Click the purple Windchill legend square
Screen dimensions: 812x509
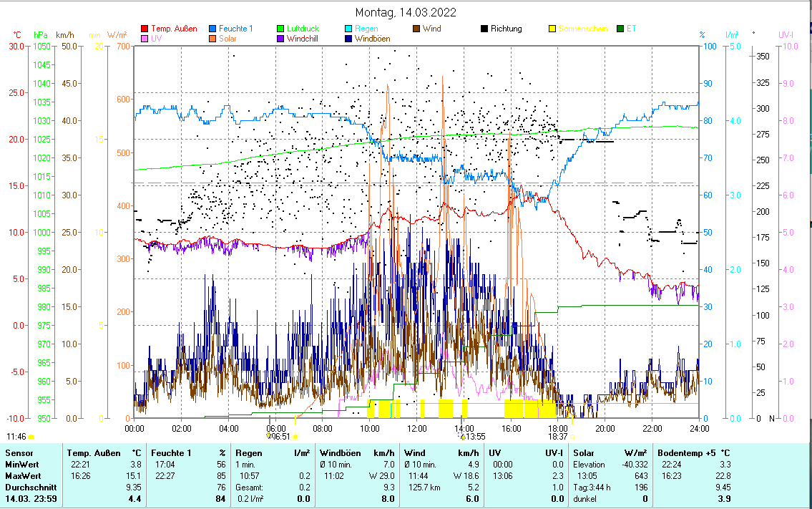(281, 39)
